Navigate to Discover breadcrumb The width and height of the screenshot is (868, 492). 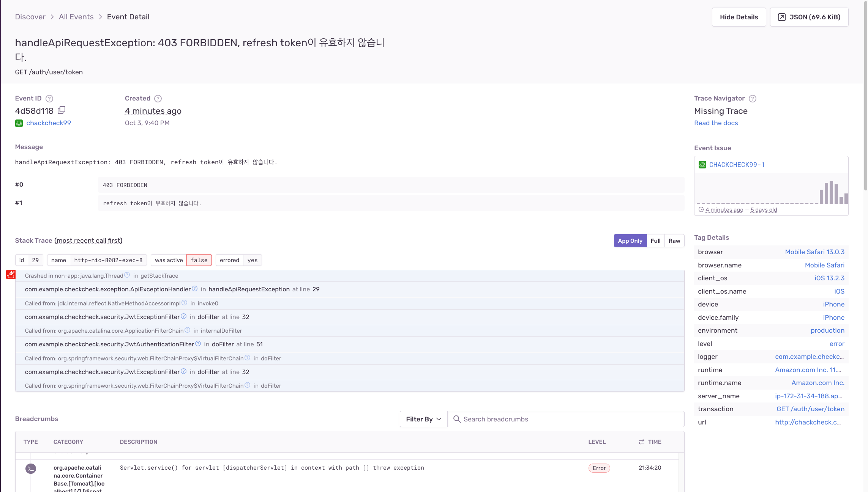point(30,17)
